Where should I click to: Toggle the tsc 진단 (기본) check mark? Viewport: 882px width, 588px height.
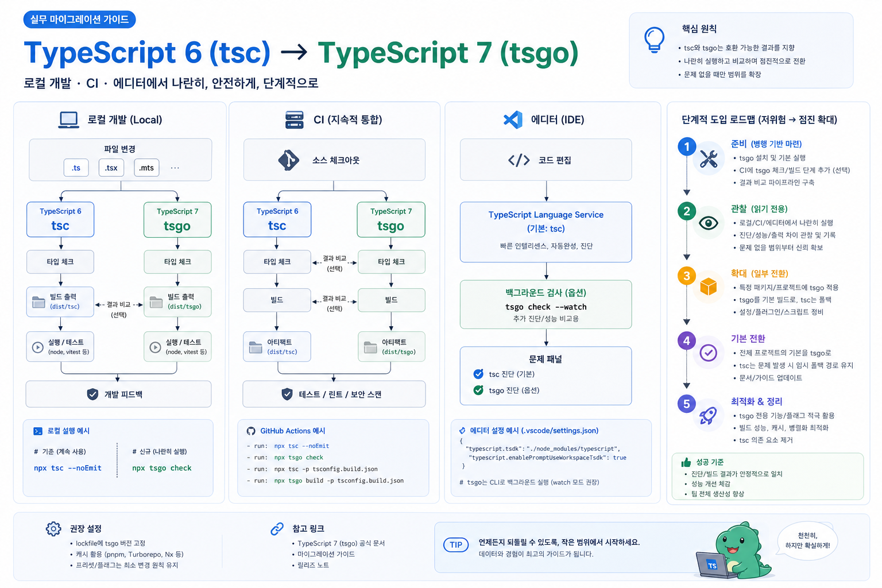[478, 374]
